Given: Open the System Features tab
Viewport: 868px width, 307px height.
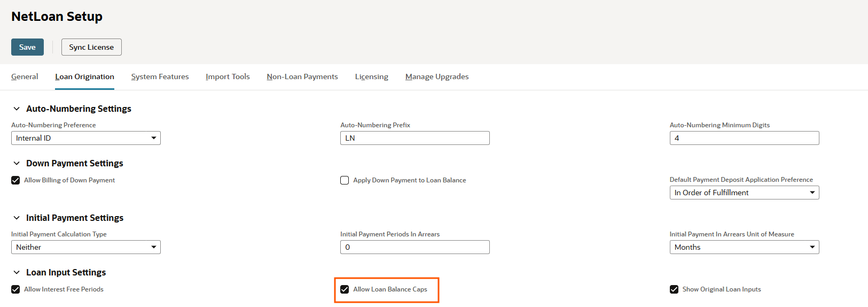Looking at the screenshot, I should click(160, 76).
